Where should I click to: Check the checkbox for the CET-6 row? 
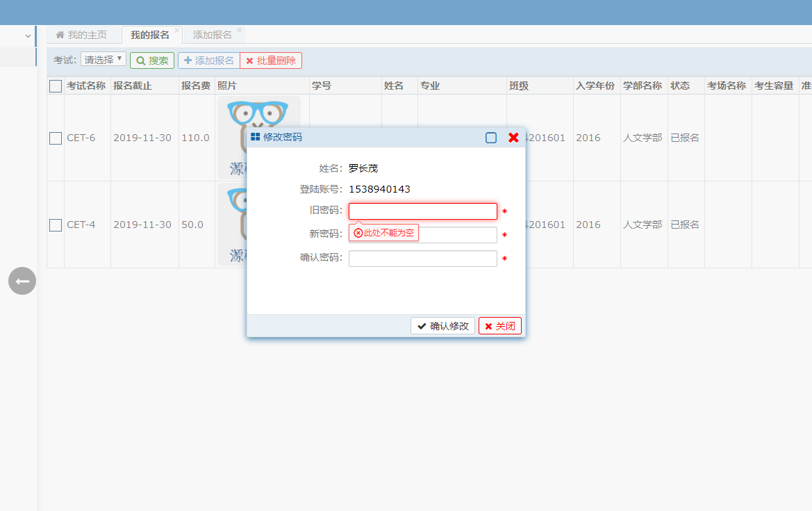(55, 138)
